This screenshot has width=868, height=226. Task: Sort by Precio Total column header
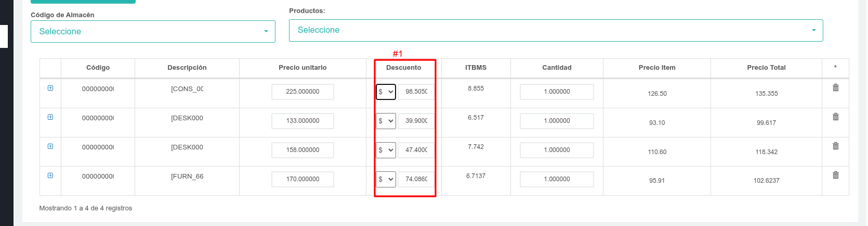pos(766,68)
